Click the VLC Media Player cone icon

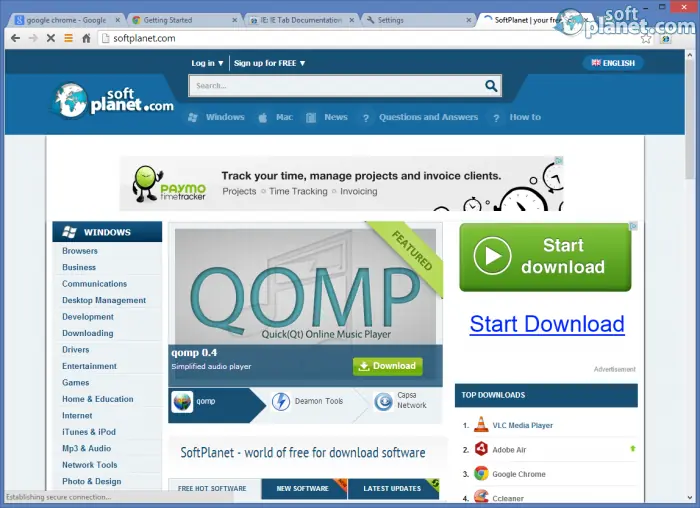(481, 425)
